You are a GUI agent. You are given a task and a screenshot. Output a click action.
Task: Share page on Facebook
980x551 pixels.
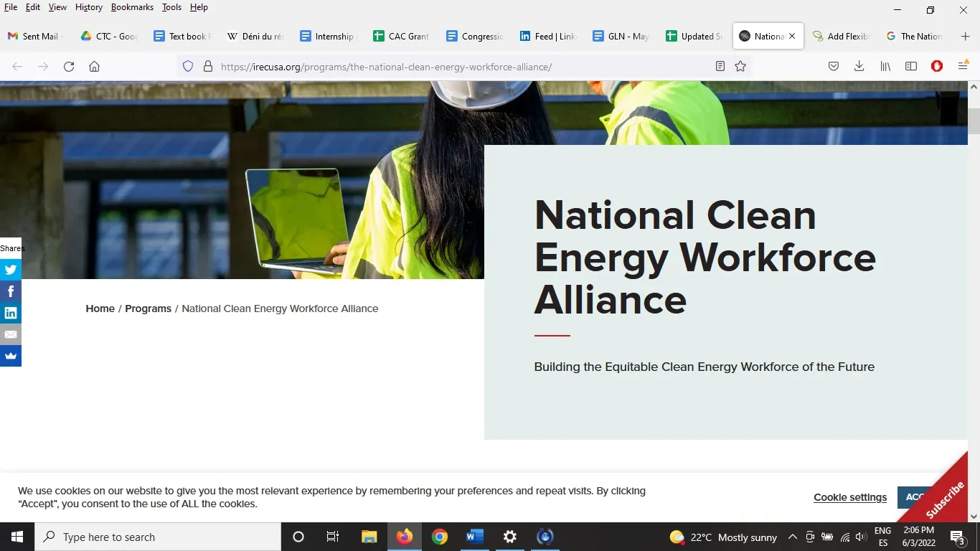pos(11,291)
